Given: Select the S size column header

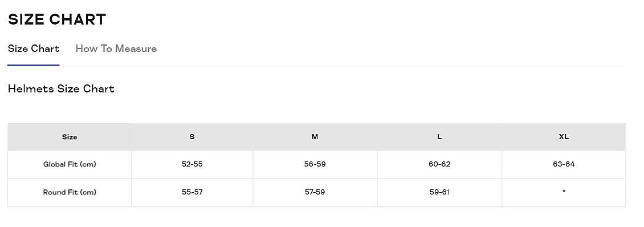Looking at the screenshot, I should pos(192,137).
